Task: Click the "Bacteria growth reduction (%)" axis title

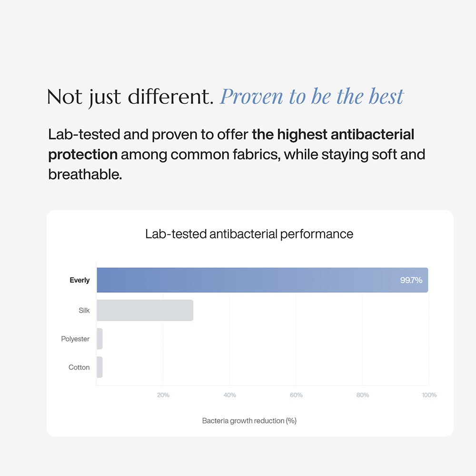Action: (249, 421)
